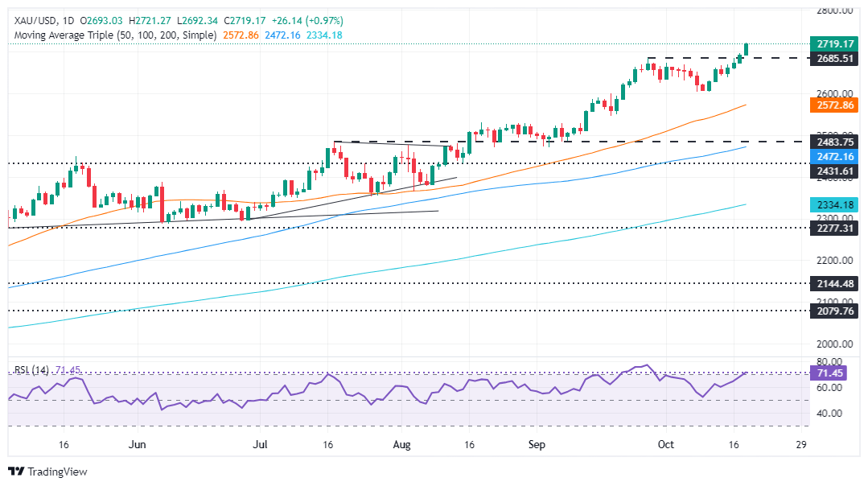868x486 pixels.
Task: Select the Moving Average Triple indicator legend
Action: click(113, 35)
